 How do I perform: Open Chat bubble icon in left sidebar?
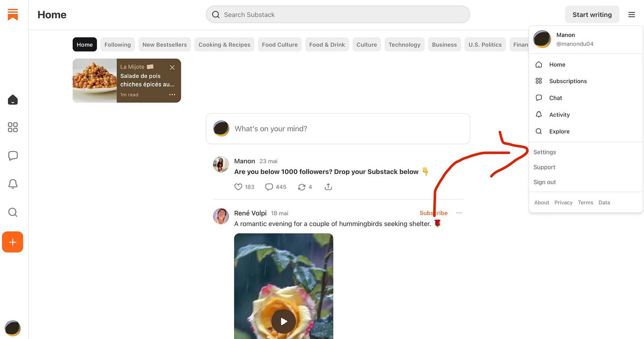point(13,156)
